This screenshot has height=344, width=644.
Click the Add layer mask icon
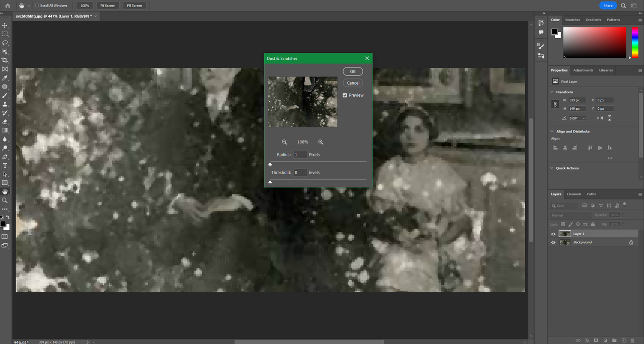click(x=596, y=340)
